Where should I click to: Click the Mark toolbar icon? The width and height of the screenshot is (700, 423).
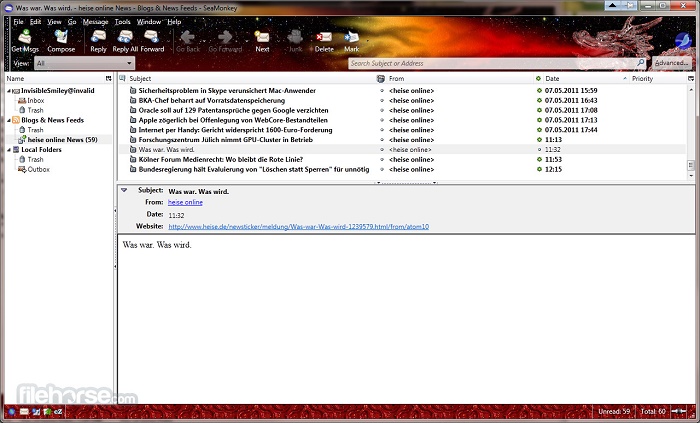click(x=351, y=41)
